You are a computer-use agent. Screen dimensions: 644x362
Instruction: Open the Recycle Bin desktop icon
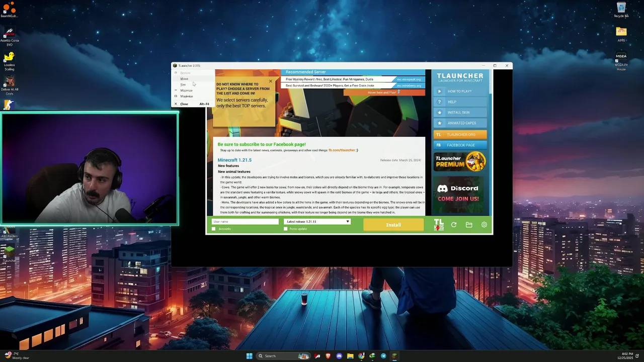point(621,9)
